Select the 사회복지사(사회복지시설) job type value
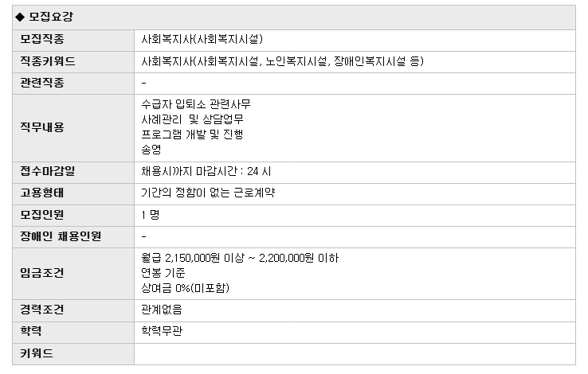Viewport: 588px width, 374px height. 202,39
